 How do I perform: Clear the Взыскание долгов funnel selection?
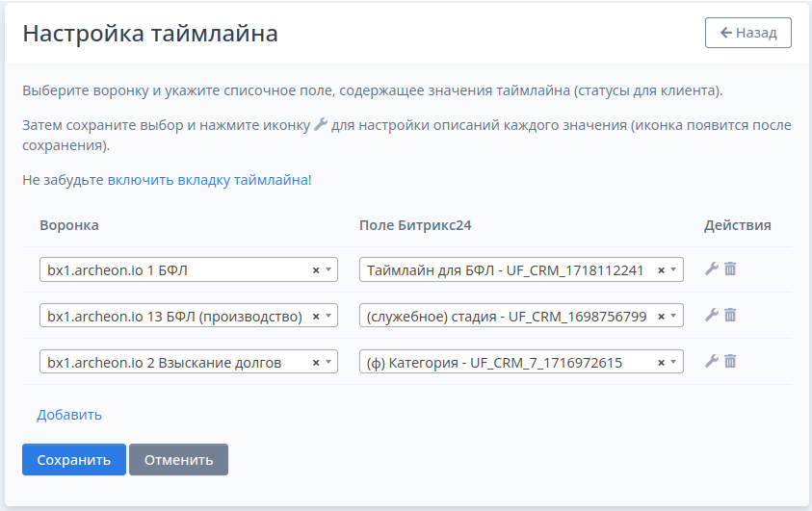316,363
